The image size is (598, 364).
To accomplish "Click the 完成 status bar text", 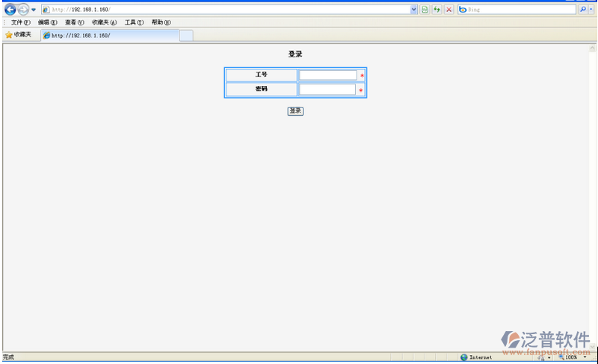I will [8, 357].
